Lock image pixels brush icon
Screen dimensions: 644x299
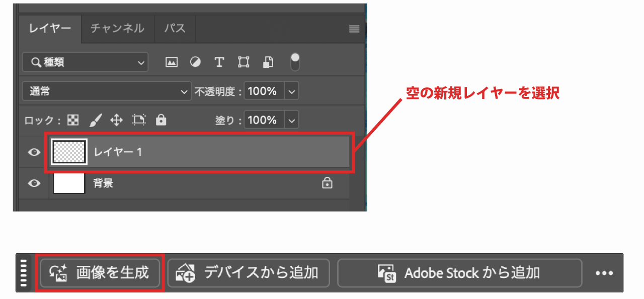(x=96, y=120)
